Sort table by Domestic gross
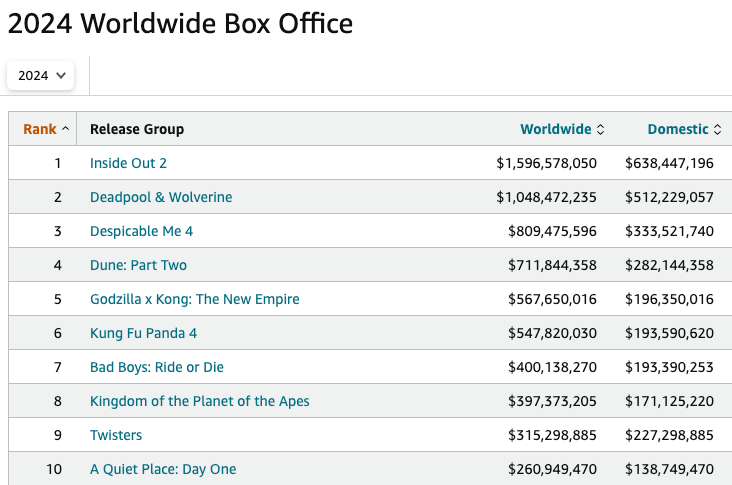Screen dimensions: 732x485 [678, 129]
